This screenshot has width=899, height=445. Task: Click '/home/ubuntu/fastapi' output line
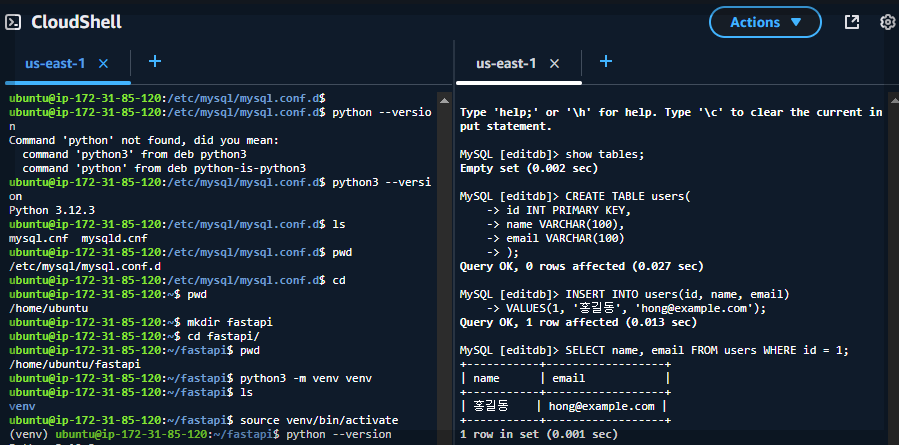point(75,364)
